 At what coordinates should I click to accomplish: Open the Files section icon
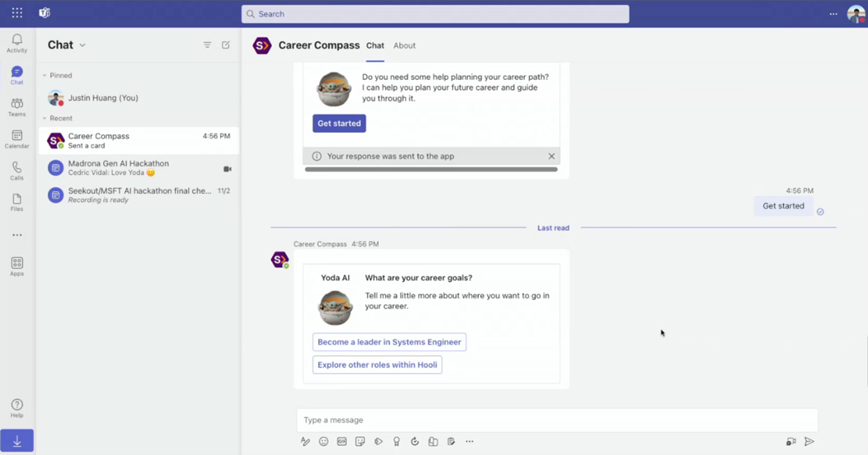click(x=16, y=202)
